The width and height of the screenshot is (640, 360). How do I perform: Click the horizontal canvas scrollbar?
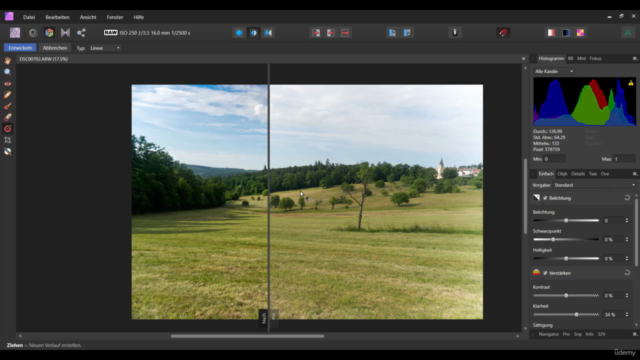(x=247, y=336)
